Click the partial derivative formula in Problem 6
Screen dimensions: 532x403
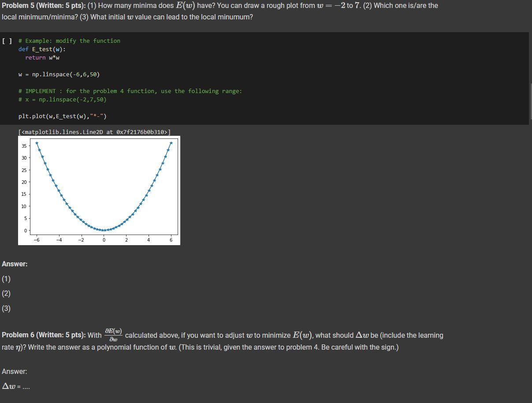(113, 335)
